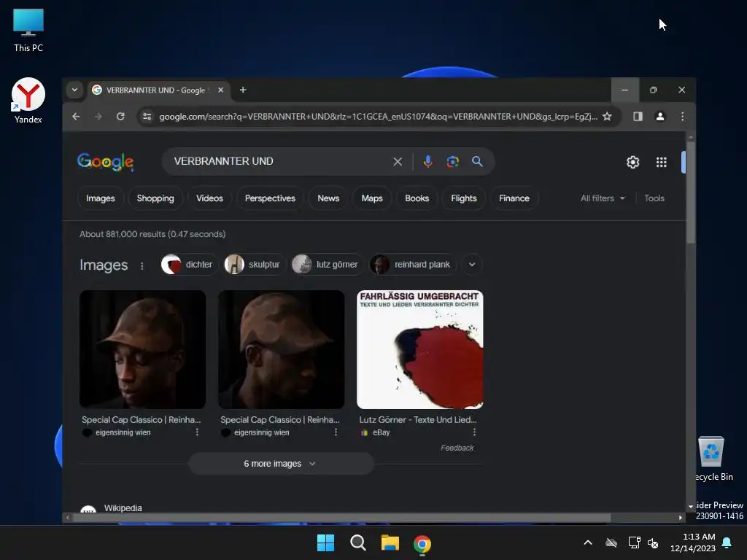Click the Chrome address bar URL
The height and width of the screenshot is (560, 747).
coord(379,117)
